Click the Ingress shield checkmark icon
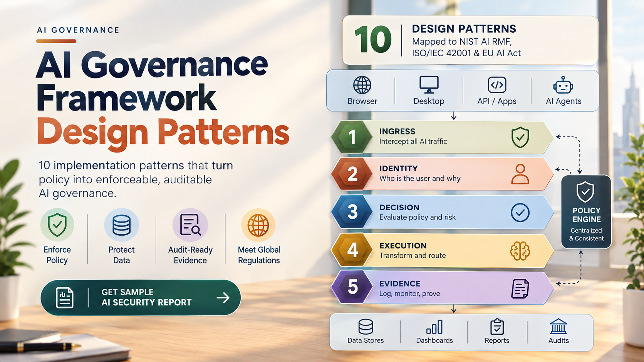The width and height of the screenshot is (644, 362). tap(520, 137)
